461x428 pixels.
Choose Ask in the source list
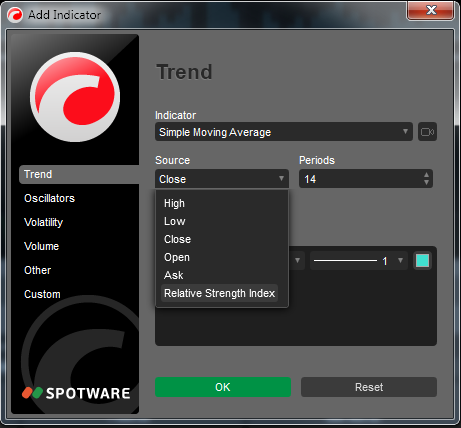pos(174,275)
